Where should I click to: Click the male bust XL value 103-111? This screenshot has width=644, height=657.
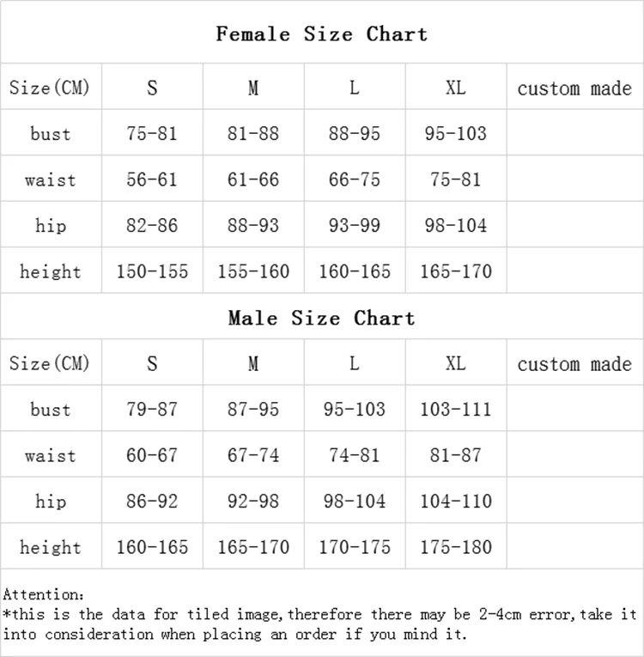tap(456, 410)
